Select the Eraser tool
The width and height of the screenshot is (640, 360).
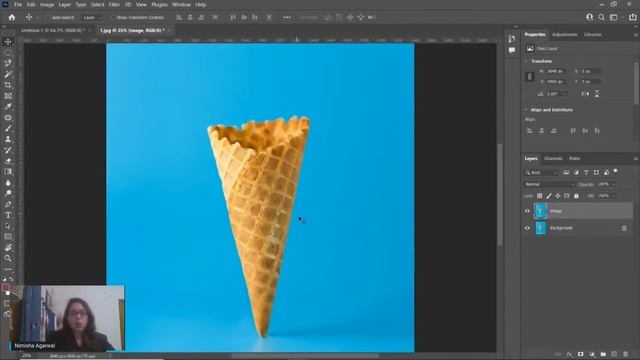(8, 161)
